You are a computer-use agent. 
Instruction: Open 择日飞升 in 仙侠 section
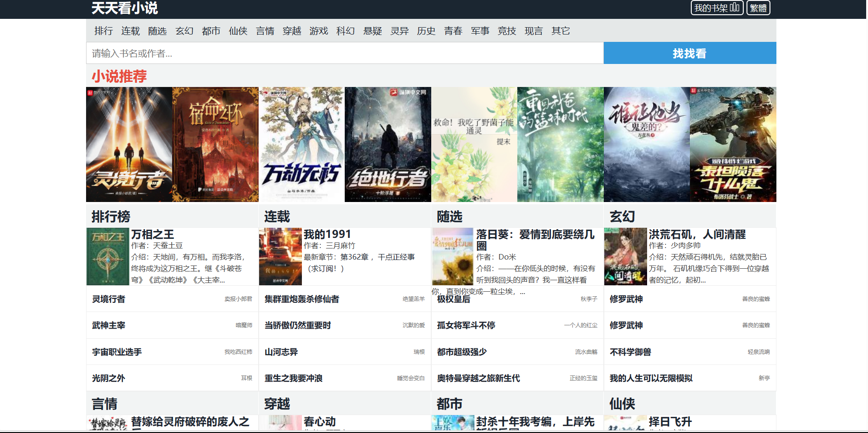coord(671,421)
